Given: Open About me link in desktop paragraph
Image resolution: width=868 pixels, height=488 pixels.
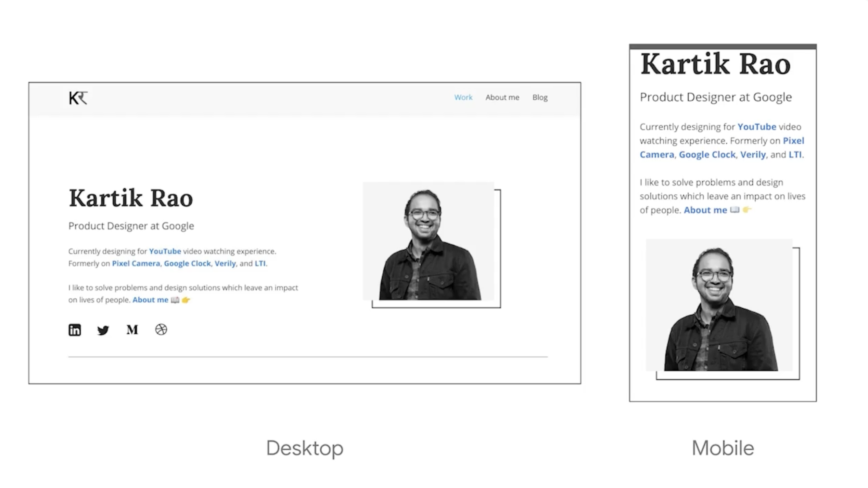Looking at the screenshot, I should [x=150, y=300].
